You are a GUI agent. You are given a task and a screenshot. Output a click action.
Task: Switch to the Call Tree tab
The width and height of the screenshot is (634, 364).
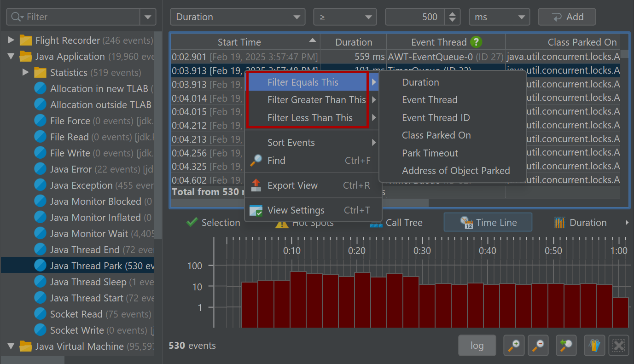(x=396, y=223)
